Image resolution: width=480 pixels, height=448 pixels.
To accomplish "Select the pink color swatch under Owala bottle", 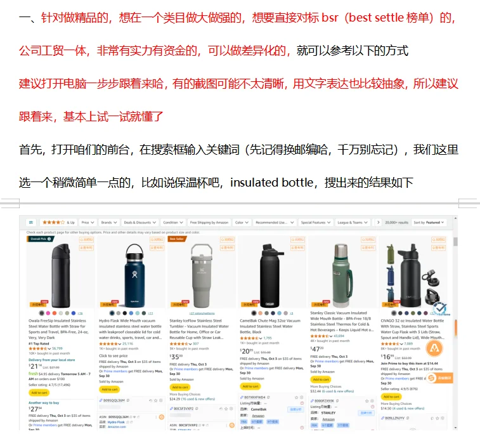I will click(48, 313).
